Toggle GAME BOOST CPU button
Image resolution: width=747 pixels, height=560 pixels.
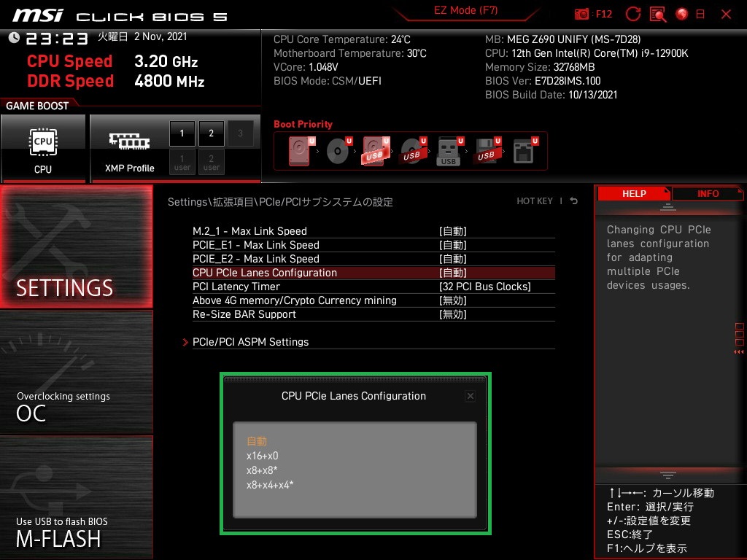pos(43,149)
